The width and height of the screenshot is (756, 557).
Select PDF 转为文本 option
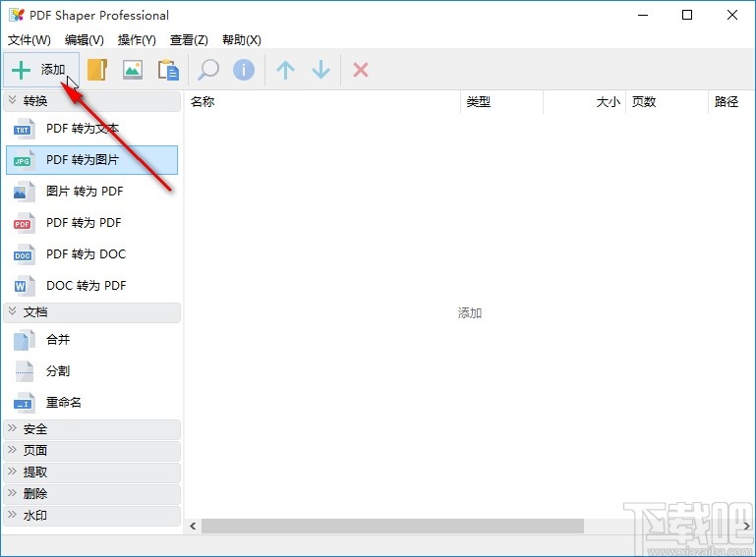click(x=92, y=129)
